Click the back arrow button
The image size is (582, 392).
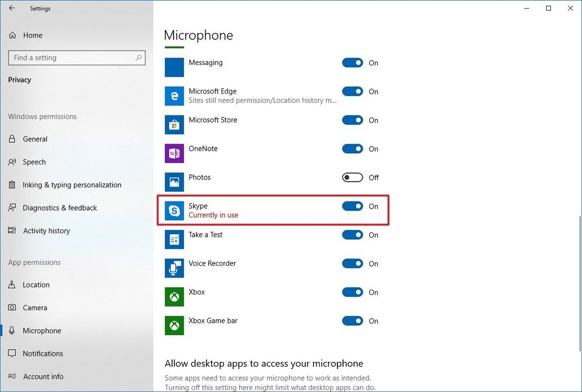pos(12,8)
